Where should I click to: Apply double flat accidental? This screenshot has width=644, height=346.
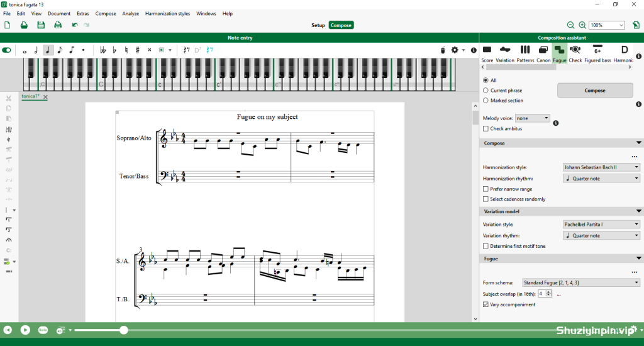point(103,50)
